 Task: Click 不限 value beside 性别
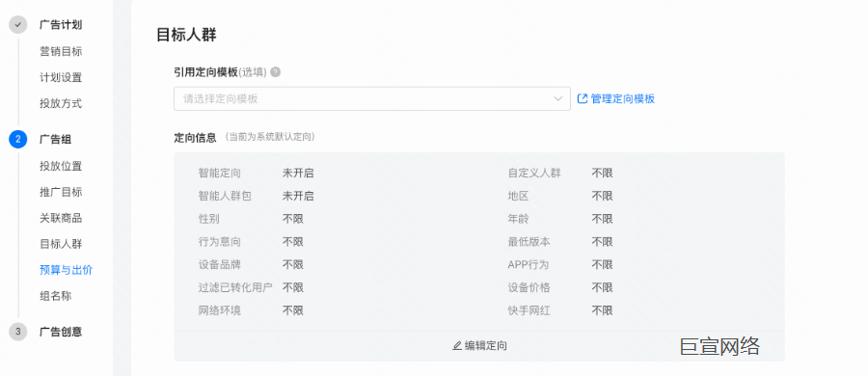293,219
